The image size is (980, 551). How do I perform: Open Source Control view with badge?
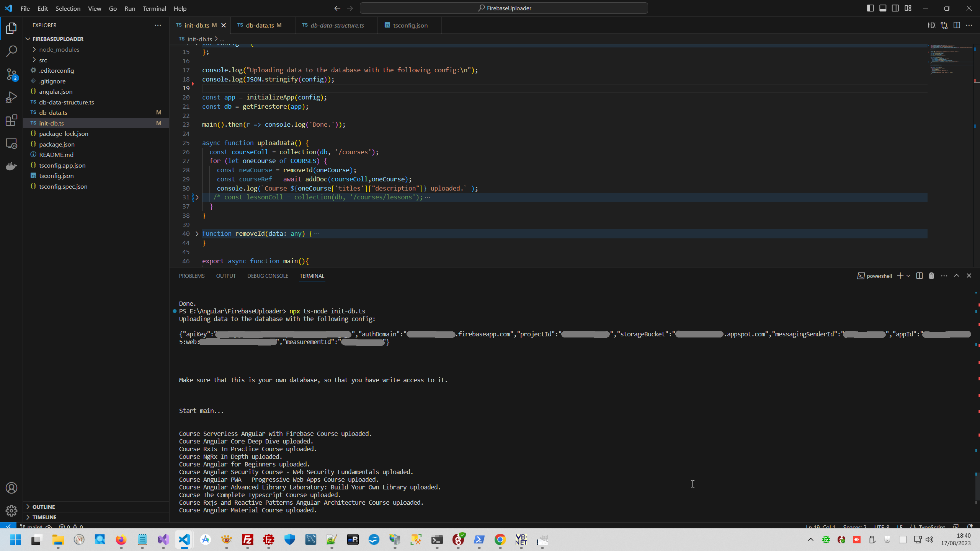point(11,74)
